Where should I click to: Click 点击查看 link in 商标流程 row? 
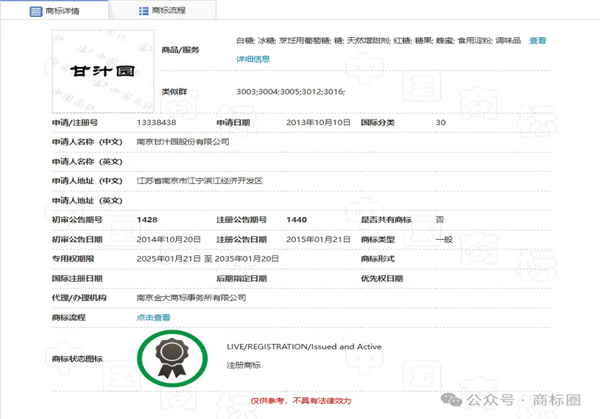tap(153, 317)
